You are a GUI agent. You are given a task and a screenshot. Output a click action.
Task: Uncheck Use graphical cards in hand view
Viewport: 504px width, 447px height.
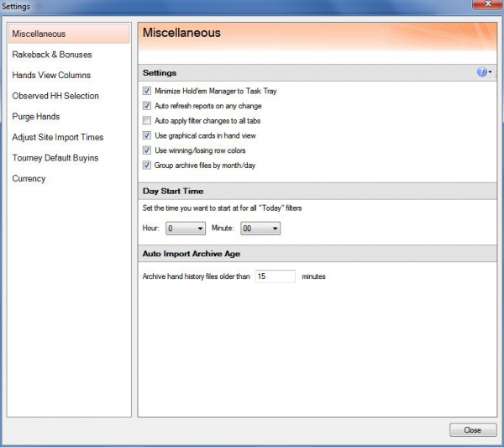pyautogui.click(x=147, y=135)
